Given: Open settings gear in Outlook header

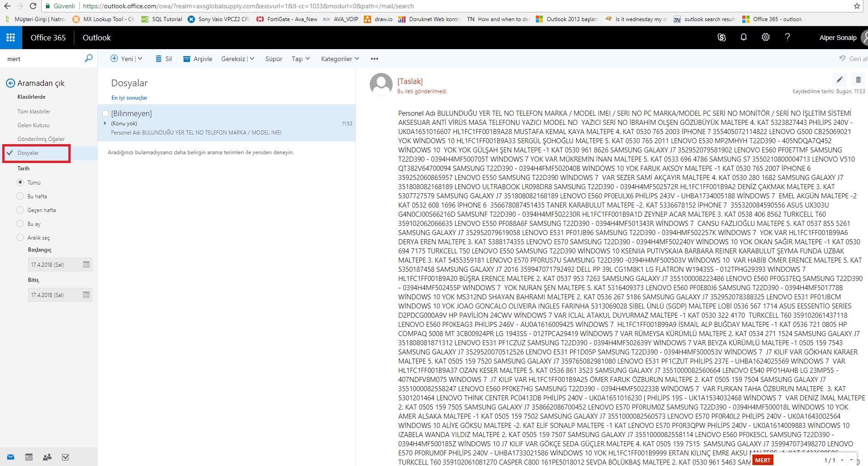Looking at the screenshot, I should (x=766, y=38).
